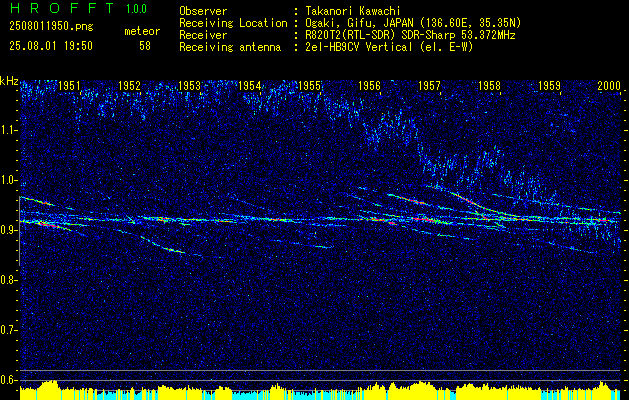The width and height of the screenshot is (629, 400).
Task: Click the 1952 time marker
Action: [129, 85]
